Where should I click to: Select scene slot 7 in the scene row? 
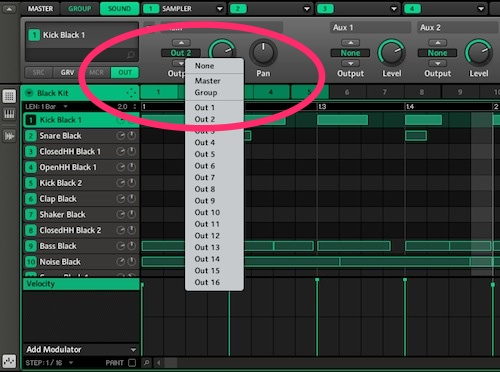[x=384, y=92]
